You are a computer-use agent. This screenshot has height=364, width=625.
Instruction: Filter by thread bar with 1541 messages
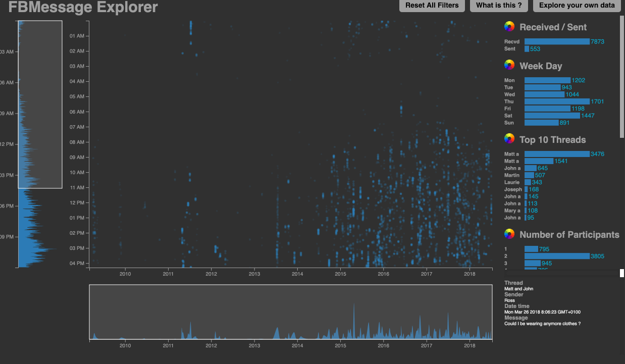(x=539, y=161)
